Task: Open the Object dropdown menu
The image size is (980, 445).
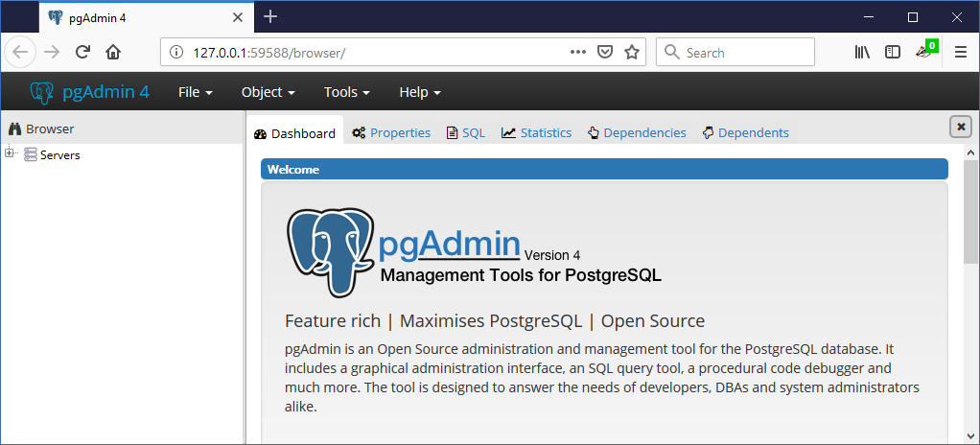Action: [x=268, y=92]
